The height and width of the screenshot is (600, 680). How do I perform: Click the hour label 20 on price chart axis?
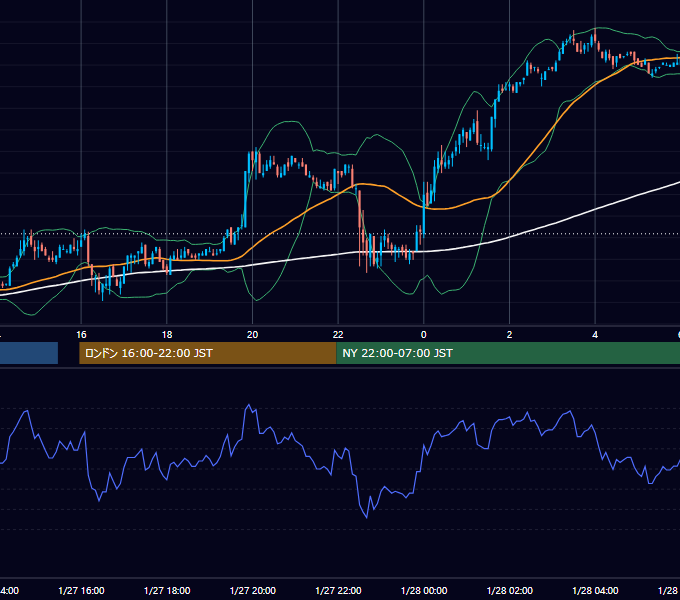tap(252, 335)
